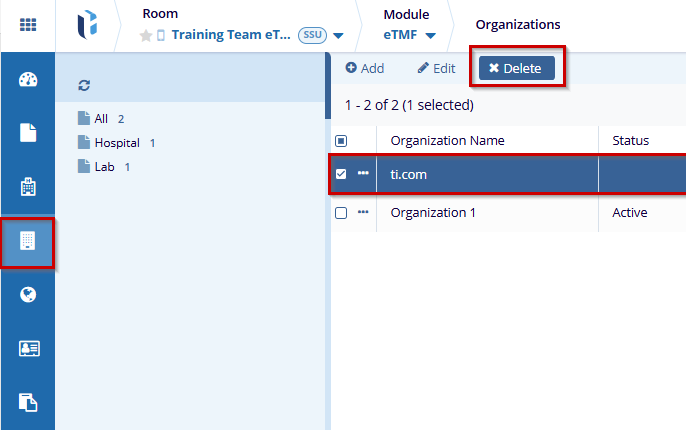Open the dashboard gauge icon in sidebar

[28, 79]
